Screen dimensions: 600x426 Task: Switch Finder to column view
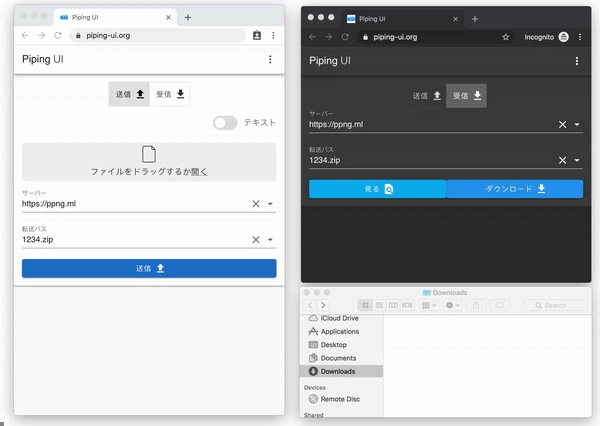pyautogui.click(x=393, y=305)
